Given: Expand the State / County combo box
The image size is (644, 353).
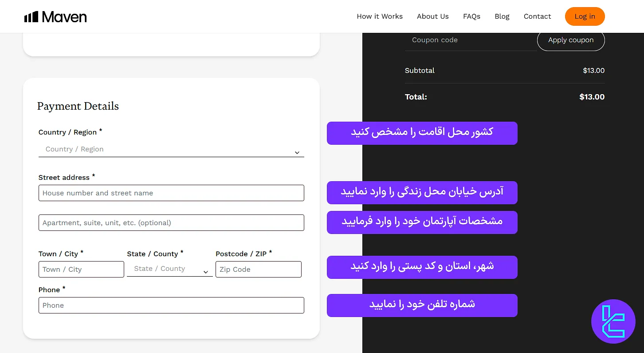Looking at the screenshot, I should (169, 269).
